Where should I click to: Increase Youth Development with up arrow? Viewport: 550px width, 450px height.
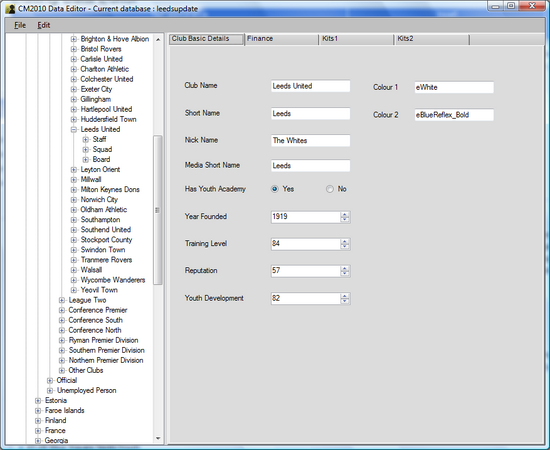coord(345,296)
